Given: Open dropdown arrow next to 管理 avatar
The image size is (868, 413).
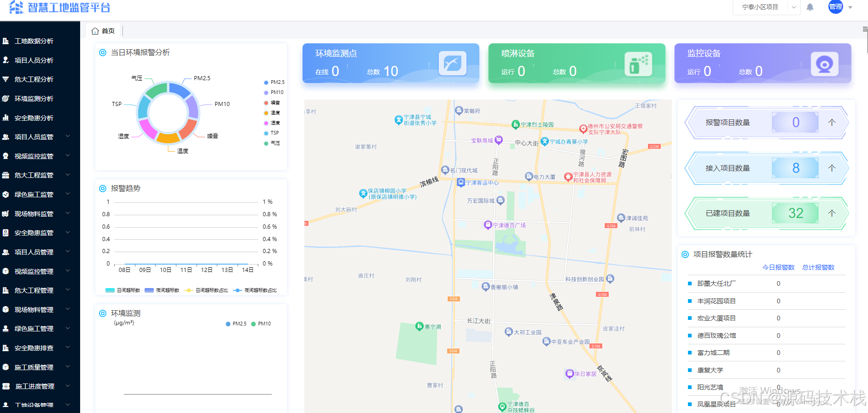Looking at the screenshot, I should point(851,7).
